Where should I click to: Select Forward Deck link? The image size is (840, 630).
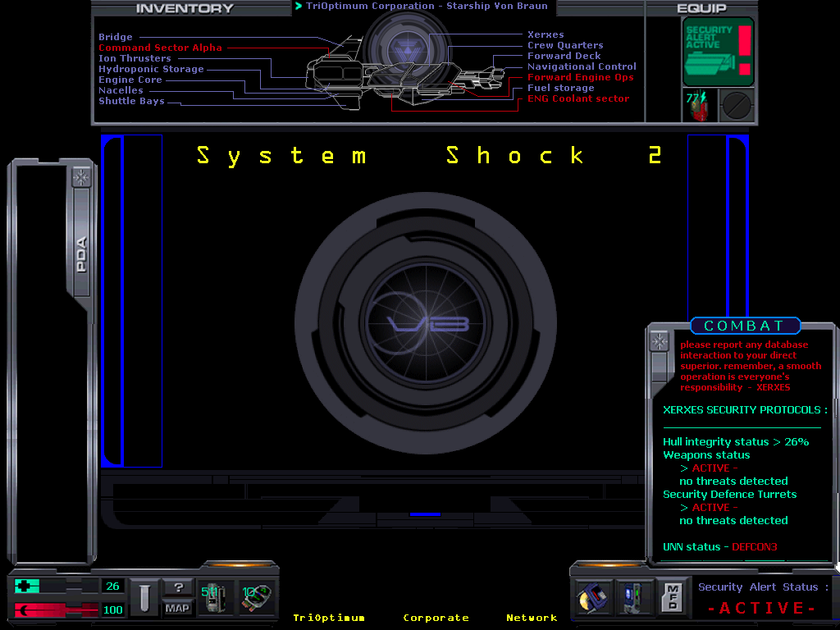click(564, 57)
